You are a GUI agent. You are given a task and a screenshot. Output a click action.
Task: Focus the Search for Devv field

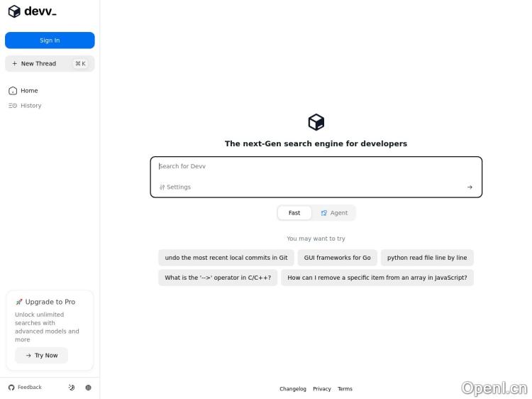(x=316, y=167)
